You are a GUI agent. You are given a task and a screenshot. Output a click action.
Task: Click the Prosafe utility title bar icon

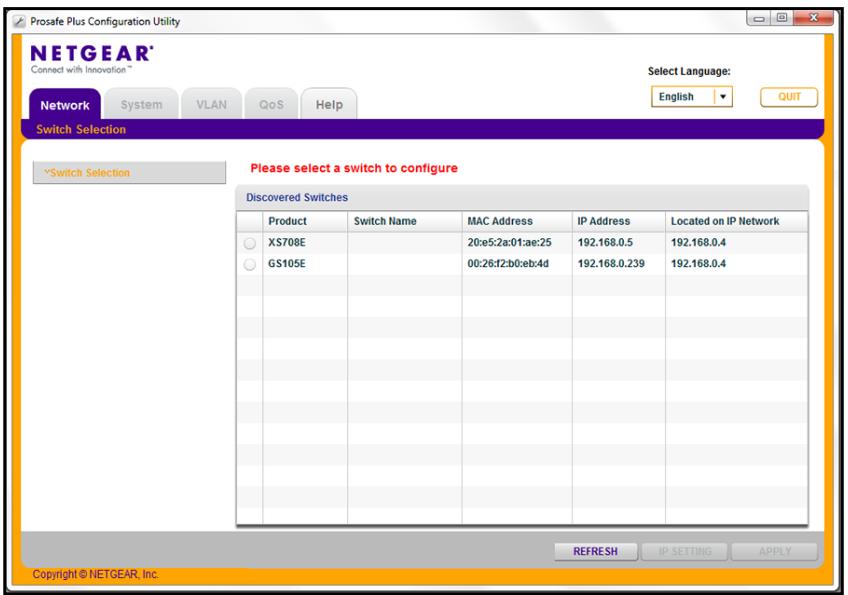click(x=19, y=22)
